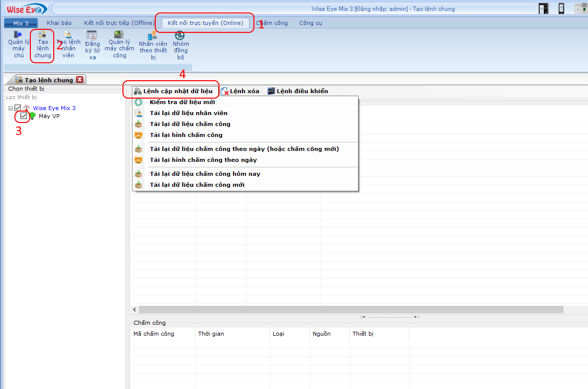588x389 pixels.
Task: Click the horizontal scrollbar left arrow
Action: (x=133, y=309)
